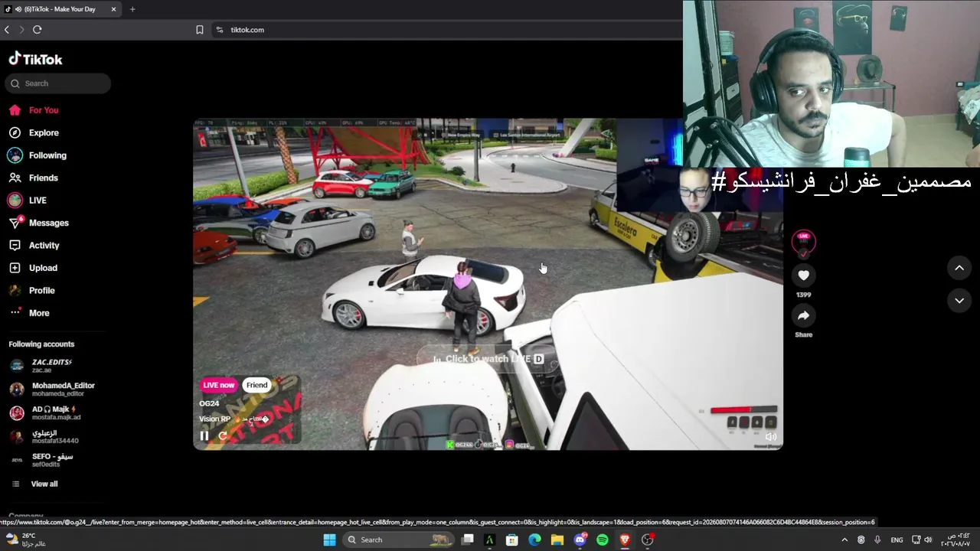The width and height of the screenshot is (980, 551).
Task: Select the TikTok - Make Your Day tab
Action: pos(61,9)
